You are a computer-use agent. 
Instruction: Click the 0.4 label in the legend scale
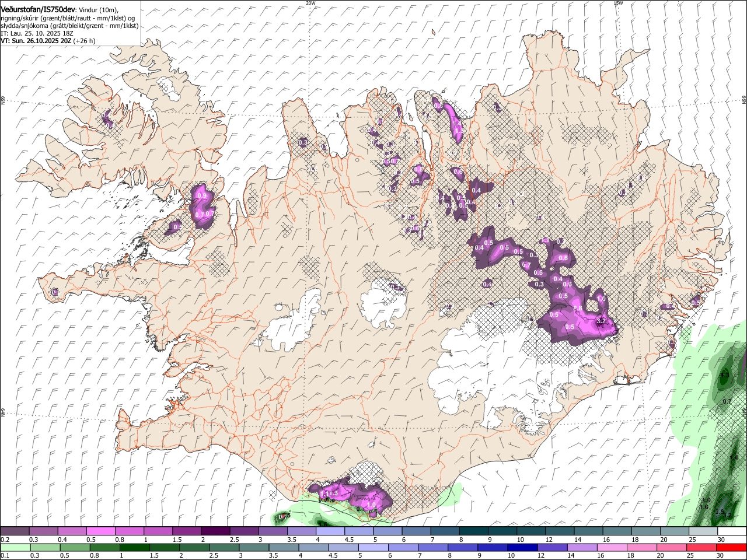(62, 540)
